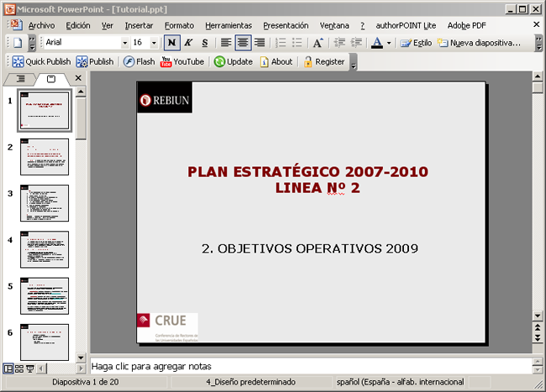Open the Insertar menu

coord(139,25)
